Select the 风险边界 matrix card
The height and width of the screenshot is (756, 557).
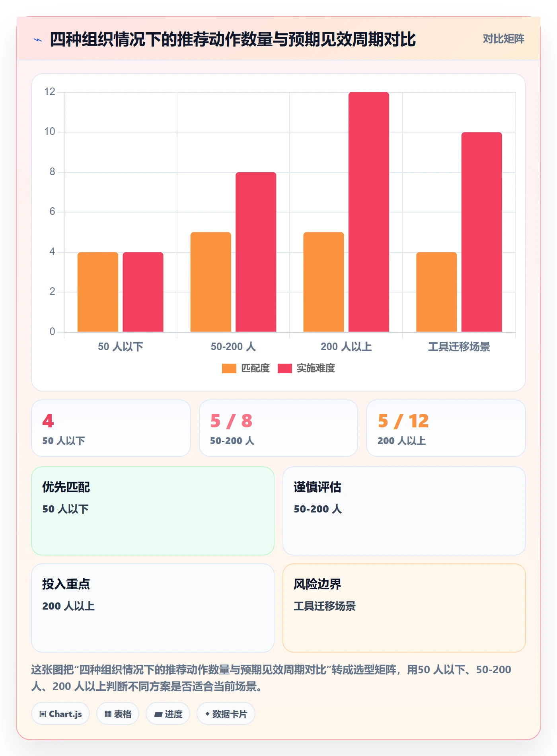click(404, 608)
